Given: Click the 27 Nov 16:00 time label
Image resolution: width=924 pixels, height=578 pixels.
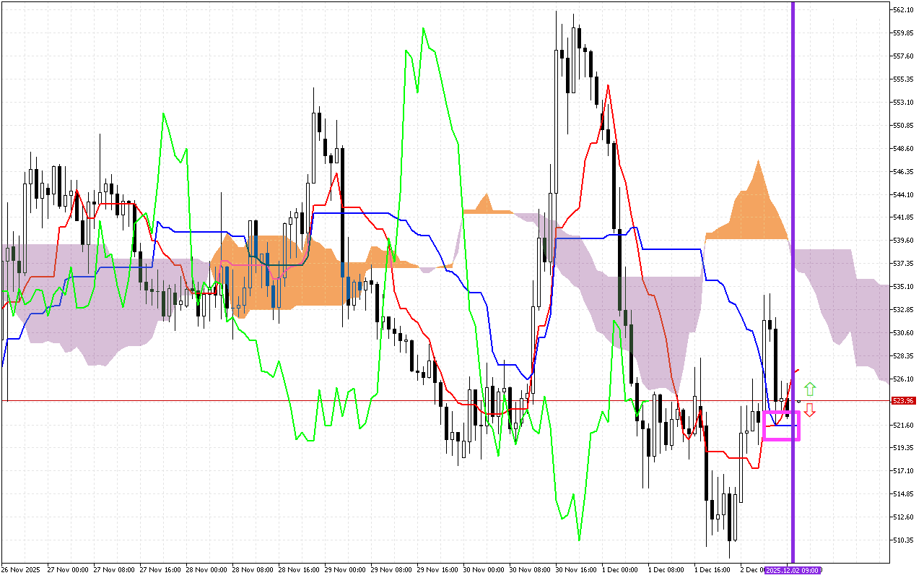Looking at the screenshot, I should [x=160, y=570].
